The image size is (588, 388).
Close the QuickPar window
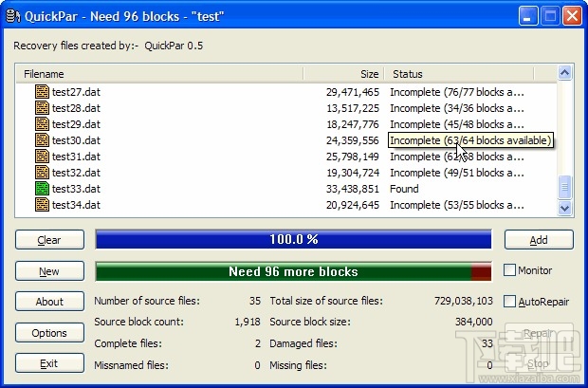pos(573,16)
